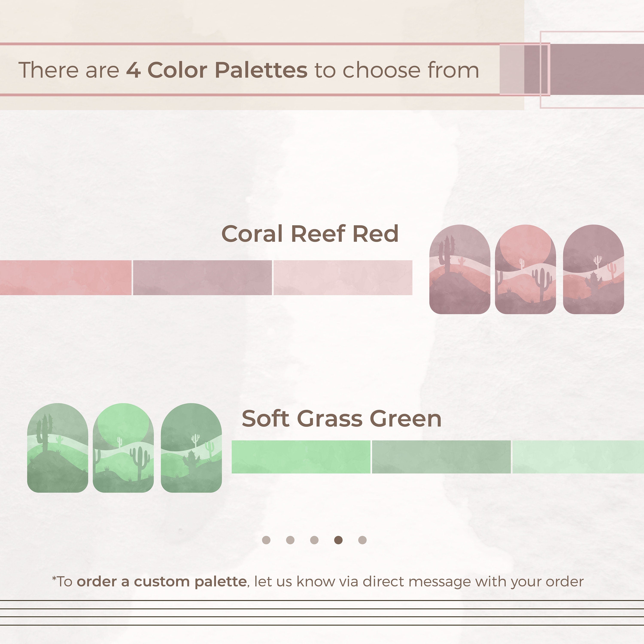644x644 pixels.
Task: Click the third red desert arch
Action: click(x=593, y=269)
